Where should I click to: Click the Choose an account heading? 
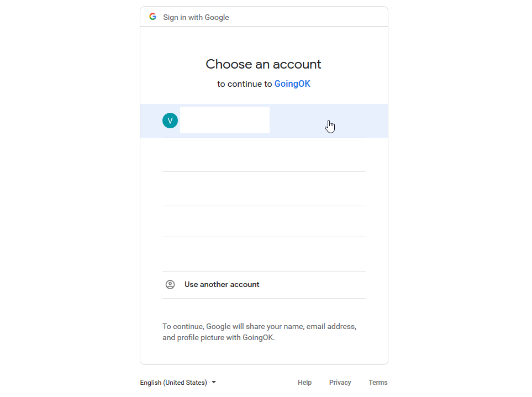(264, 64)
